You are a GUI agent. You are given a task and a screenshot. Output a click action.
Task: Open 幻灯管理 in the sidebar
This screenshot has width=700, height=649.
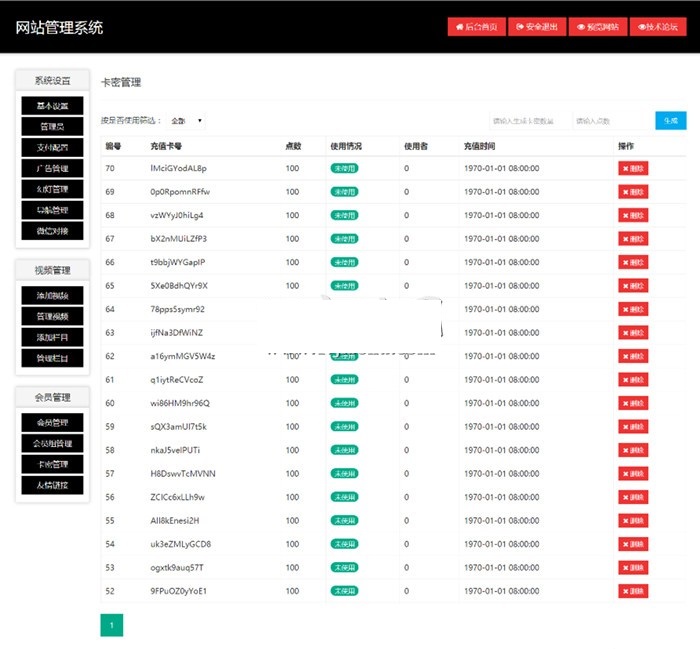point(52,189)
